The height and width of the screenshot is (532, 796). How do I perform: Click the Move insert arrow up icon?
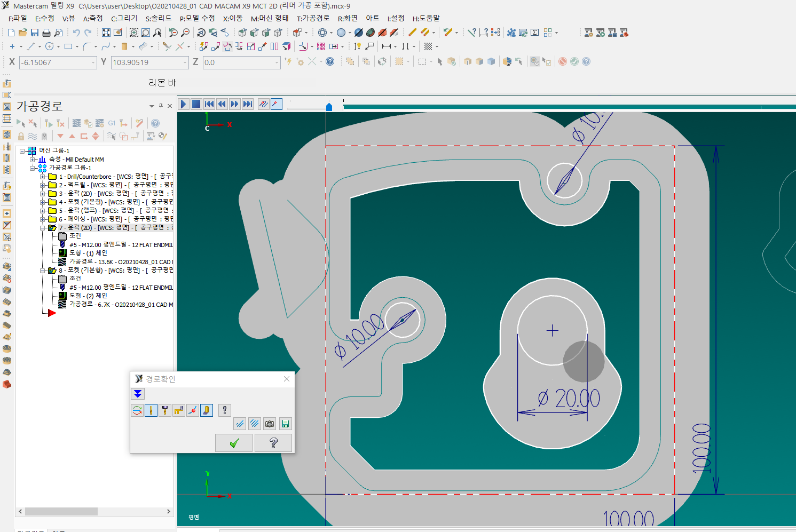pyautogui.click(x=72, y=136)
